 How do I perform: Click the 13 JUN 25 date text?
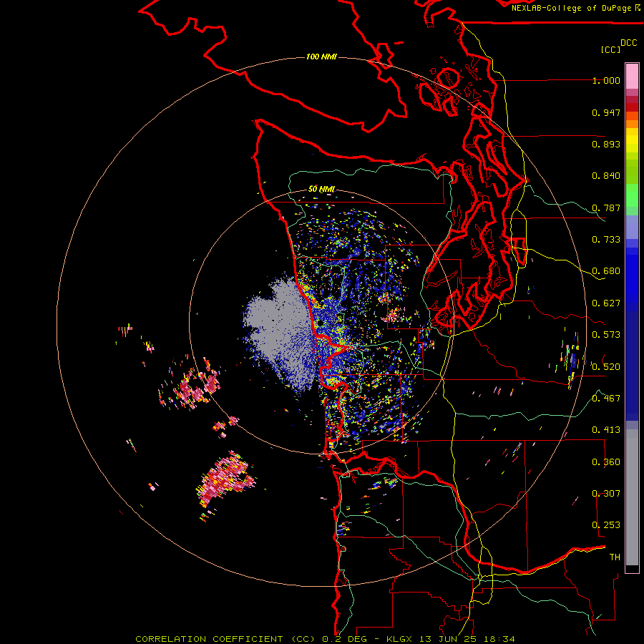[x=447, y=639]
